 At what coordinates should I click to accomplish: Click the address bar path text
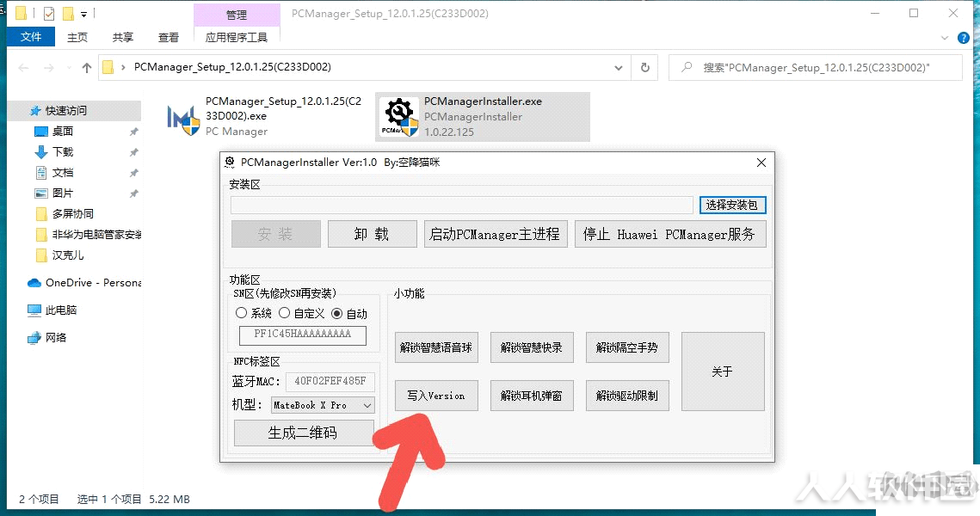pos(232,67)
